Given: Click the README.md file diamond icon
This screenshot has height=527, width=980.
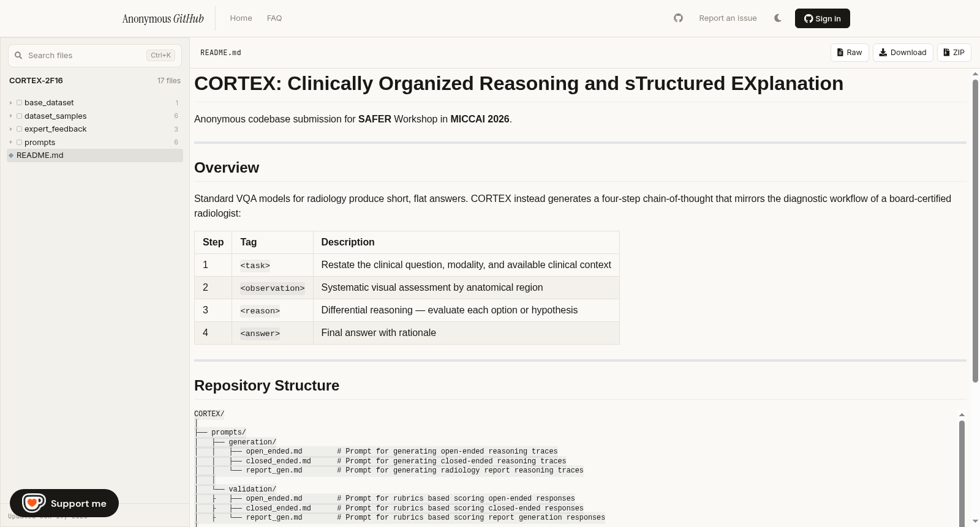Looking at the screenshot, I should pyautogui.click(x=11, y=155).
